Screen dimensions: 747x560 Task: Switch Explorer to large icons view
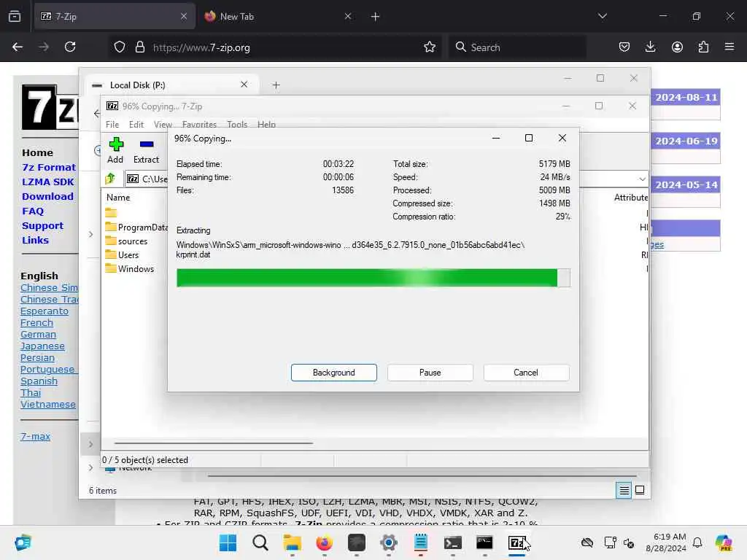pyautogui.click(x=640, y=490)
